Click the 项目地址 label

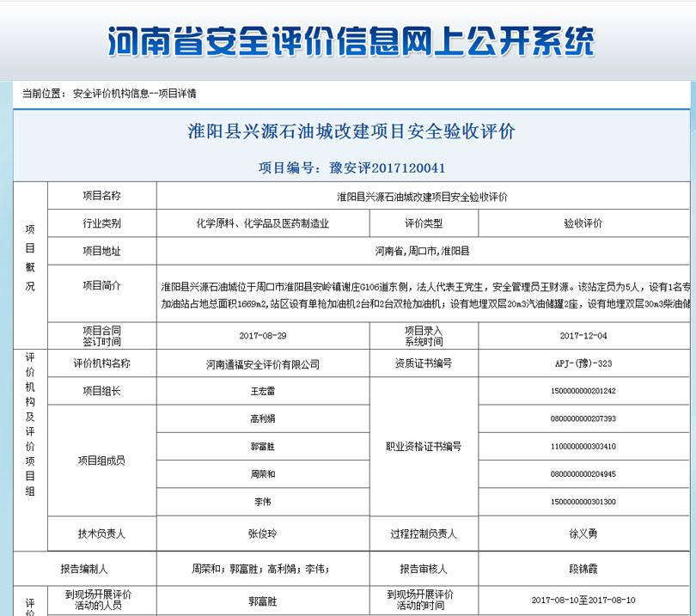click(101, 251)
